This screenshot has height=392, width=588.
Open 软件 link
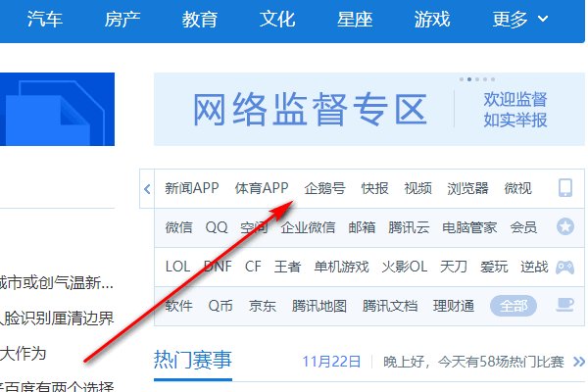click(x=179, y=306)
